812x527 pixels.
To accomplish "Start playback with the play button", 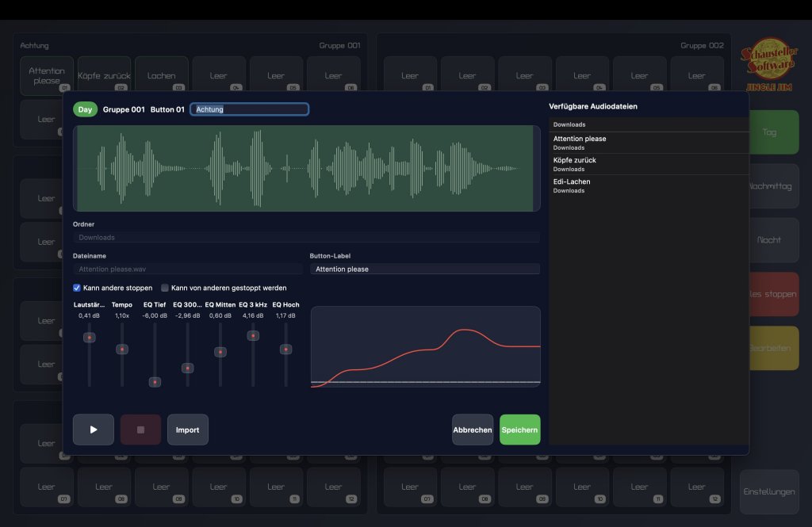I will [x=94, y=430].
